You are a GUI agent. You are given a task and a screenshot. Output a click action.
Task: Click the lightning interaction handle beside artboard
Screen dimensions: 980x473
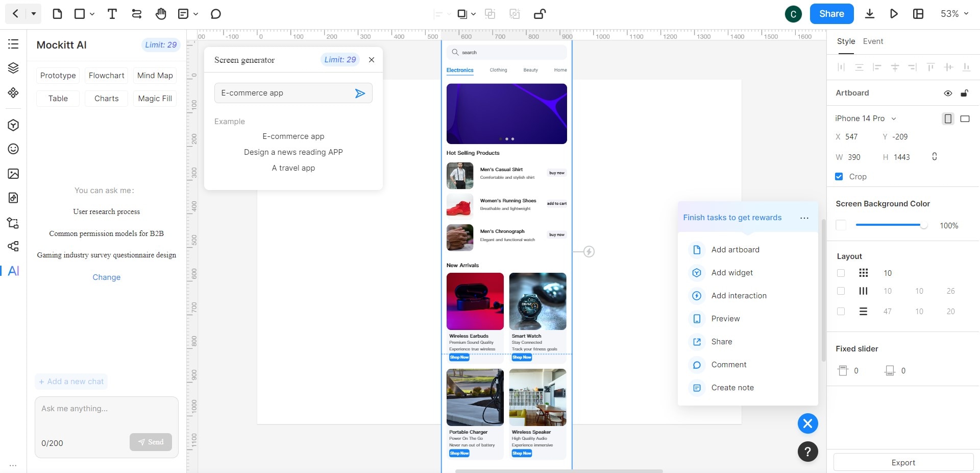tap(589, 251)
